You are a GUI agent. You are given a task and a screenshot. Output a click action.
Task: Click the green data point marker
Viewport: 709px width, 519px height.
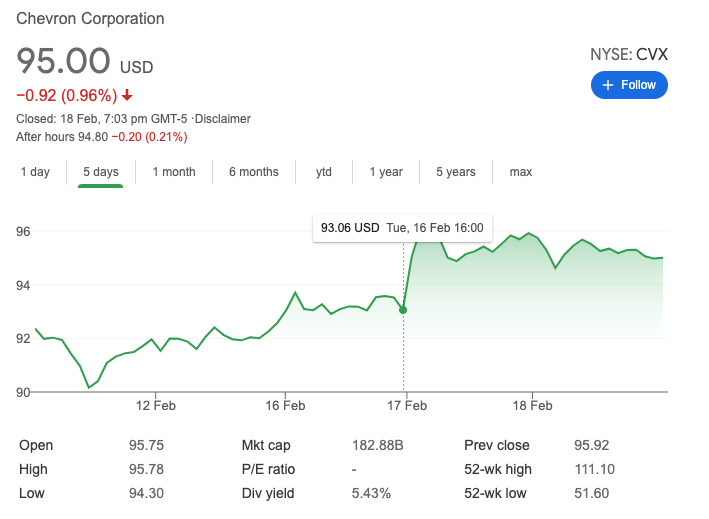point(403,310)
